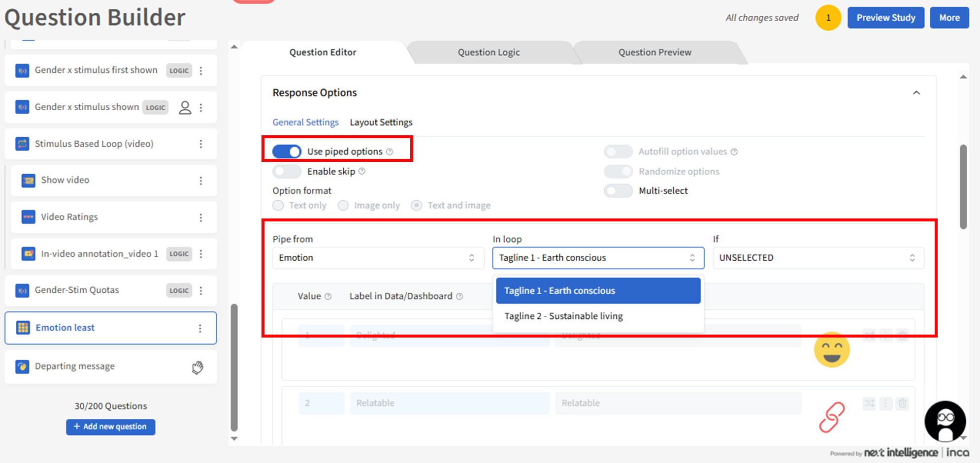Viewport: 980px width, 463px height.
Task: Click the three-dot menu for Show video
Action: click(200, 181)
